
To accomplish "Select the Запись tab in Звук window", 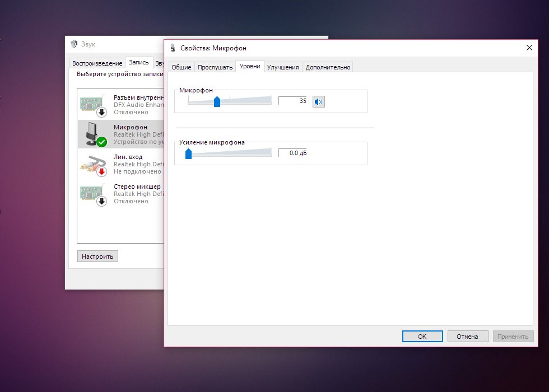I will point(138,62).
